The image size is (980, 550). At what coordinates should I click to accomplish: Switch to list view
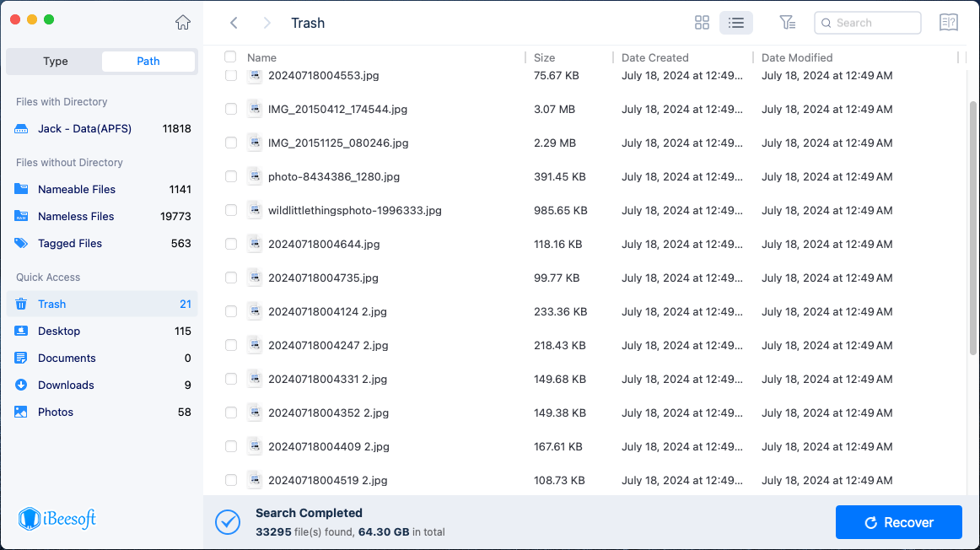[736, 23]
